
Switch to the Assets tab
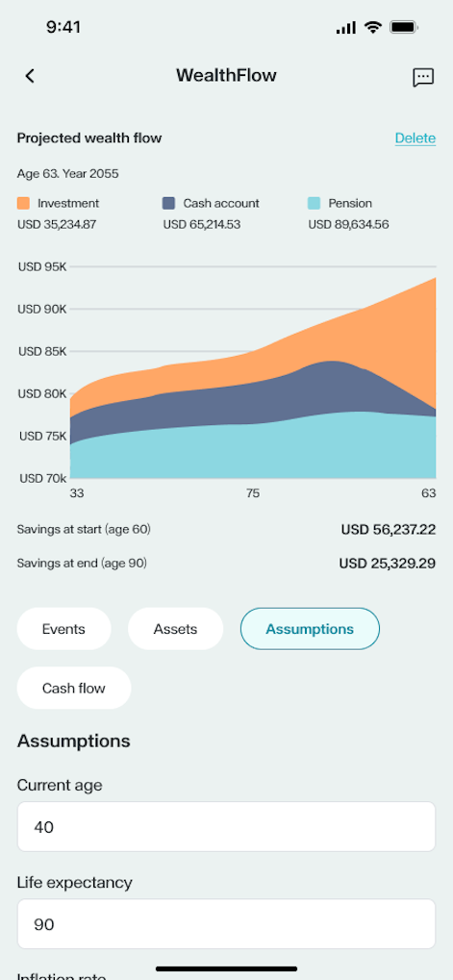pyautogui.click(x=176, y=629)
